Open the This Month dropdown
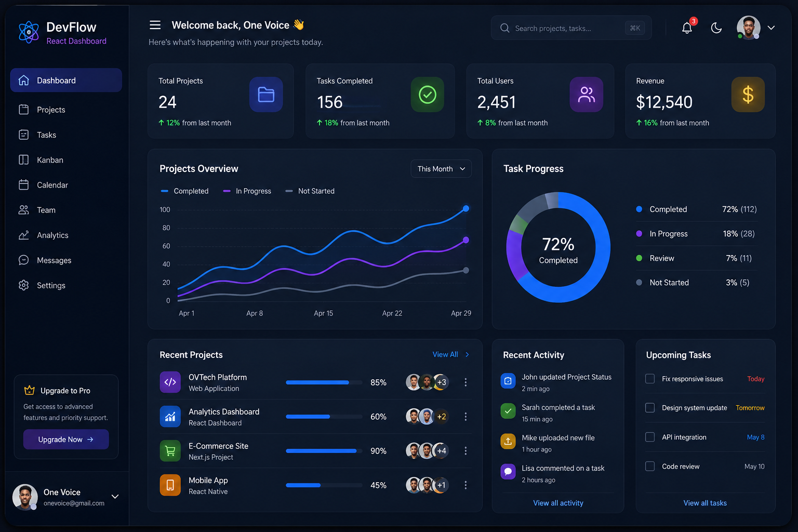The width and height of the screenshot is (798, 532). pos(441,169)
